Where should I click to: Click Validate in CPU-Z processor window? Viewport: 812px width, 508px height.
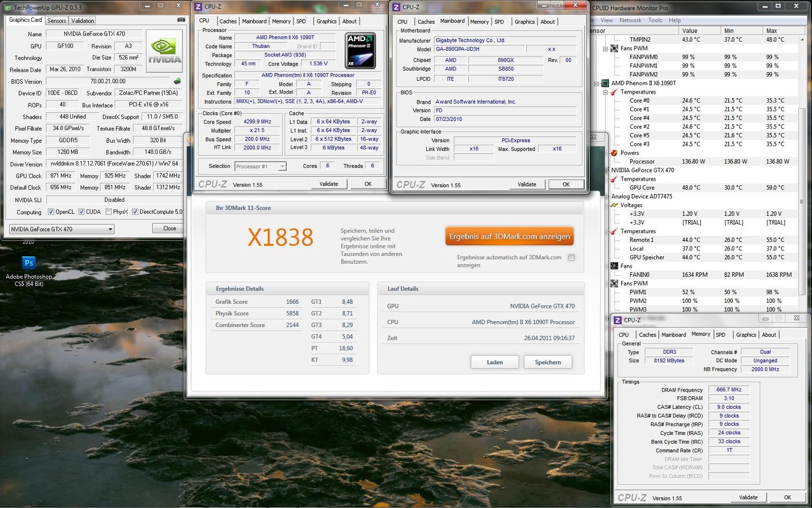329,184
